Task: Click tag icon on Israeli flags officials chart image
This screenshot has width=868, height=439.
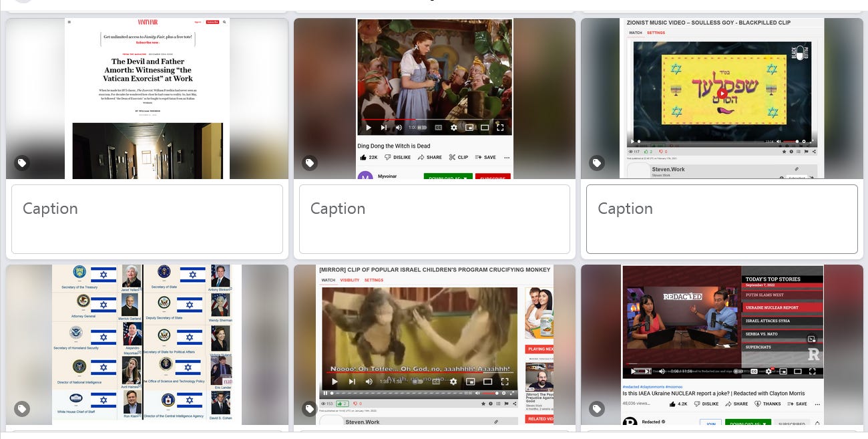Action: pos(22,409)
